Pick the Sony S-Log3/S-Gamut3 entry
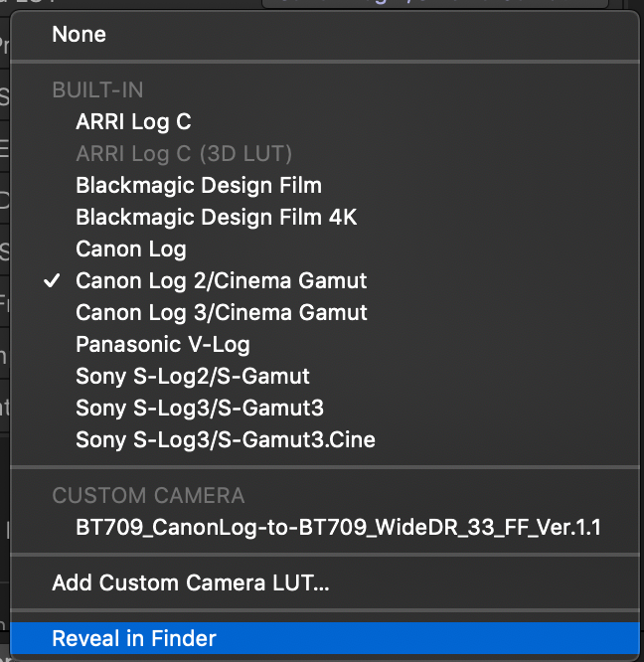This screenshot has height=662, width=644. [x=200, y=408]
